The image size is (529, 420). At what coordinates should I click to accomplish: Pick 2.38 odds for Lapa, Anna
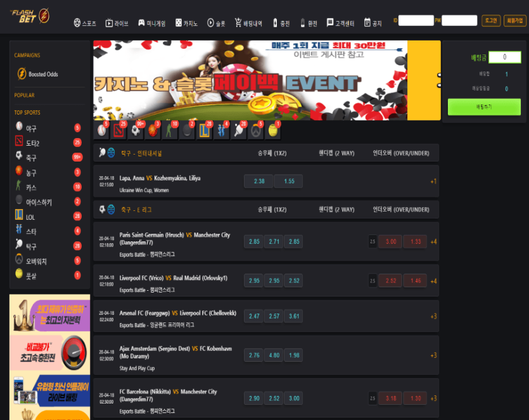pos(258,181)
